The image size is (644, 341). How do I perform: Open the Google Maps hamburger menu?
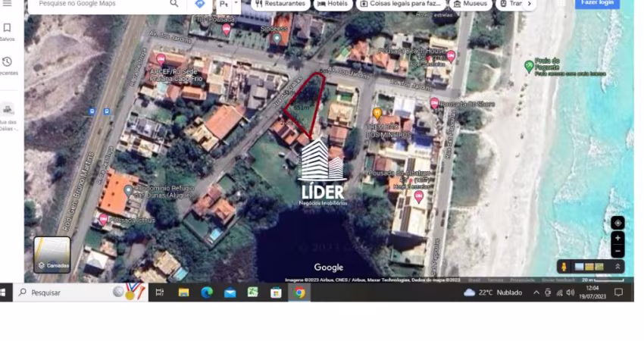pyautogui.click(x=7, y=3)
